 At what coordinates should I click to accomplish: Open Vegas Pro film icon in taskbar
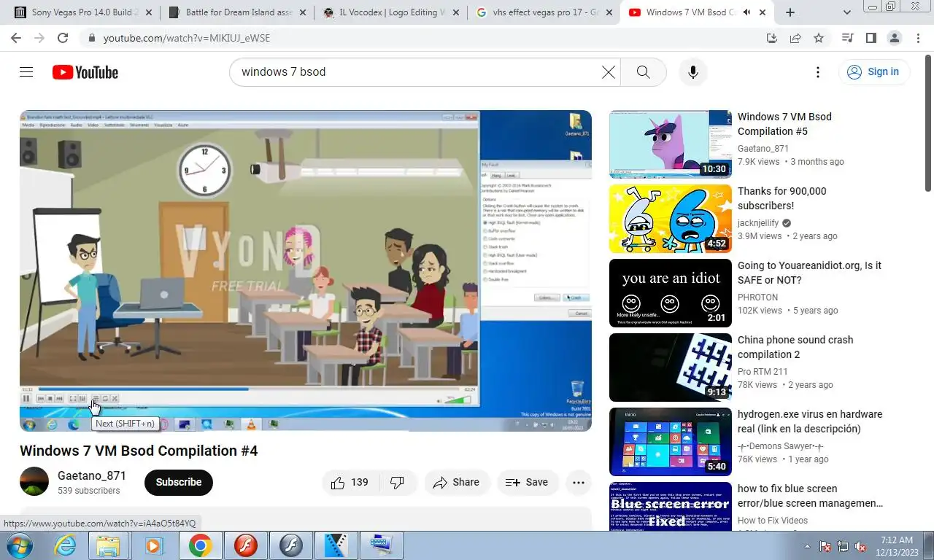click(336, 545)
